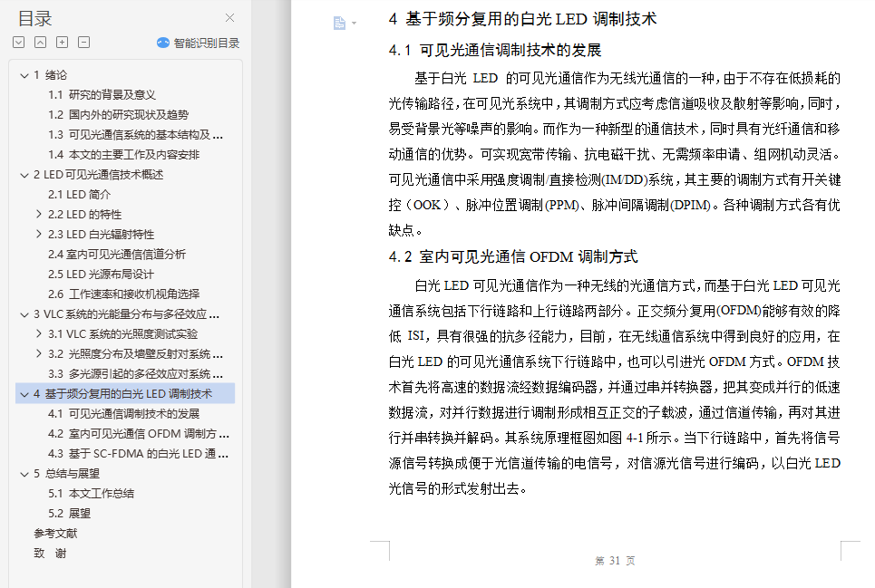The height and width of the screenshot is (588, 875).
Task: Select 2 LED 可见光通信技术概述 heading
Action: (98, 175)
